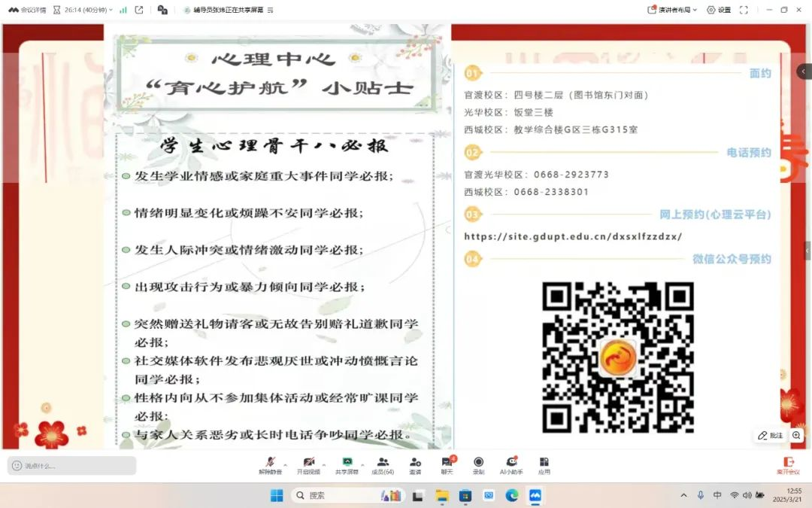
Task: Show hidden system tray icons
Action: point(683,495)
